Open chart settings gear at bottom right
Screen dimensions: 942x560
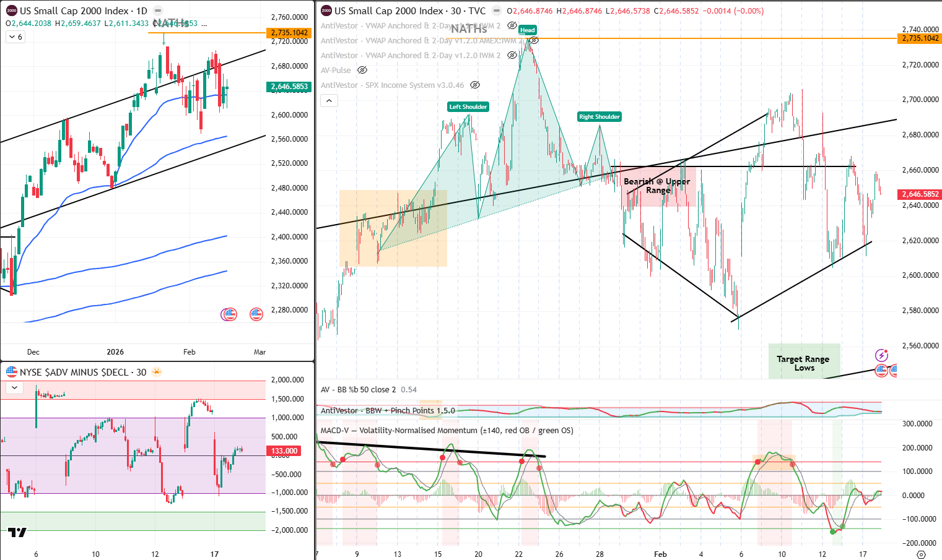click(x=921, y=553)
